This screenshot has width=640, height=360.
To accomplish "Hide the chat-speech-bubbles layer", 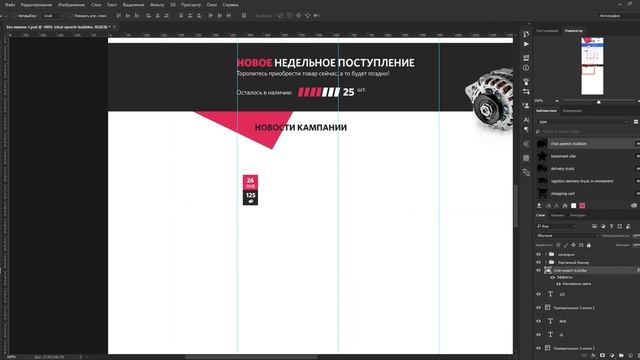I will (x=538, y=270).
